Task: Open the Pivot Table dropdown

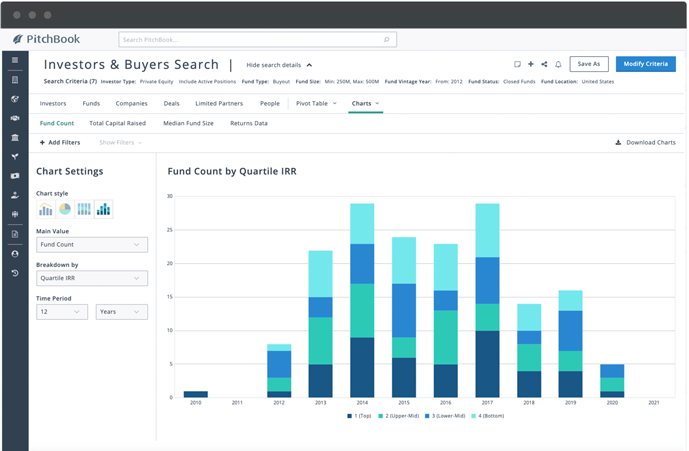Action: point(316,103)
